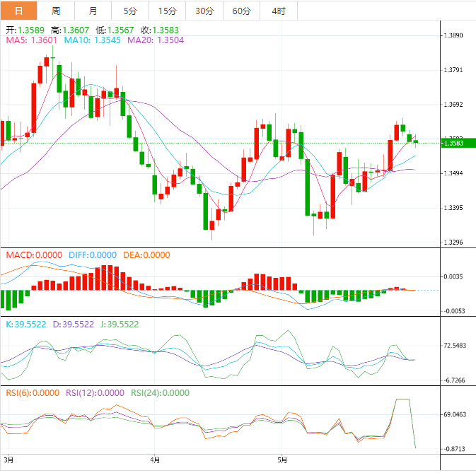Screen dimensions: 476x473
Task: Open the 5分 timeframe tab
Action: (130, 11)
